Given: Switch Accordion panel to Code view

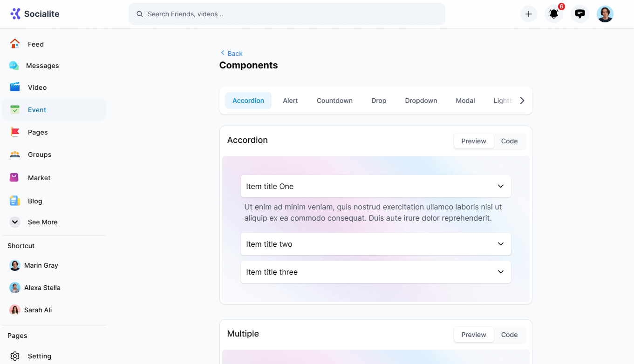Looking at the screenshot, I should [x=509, y=141].
